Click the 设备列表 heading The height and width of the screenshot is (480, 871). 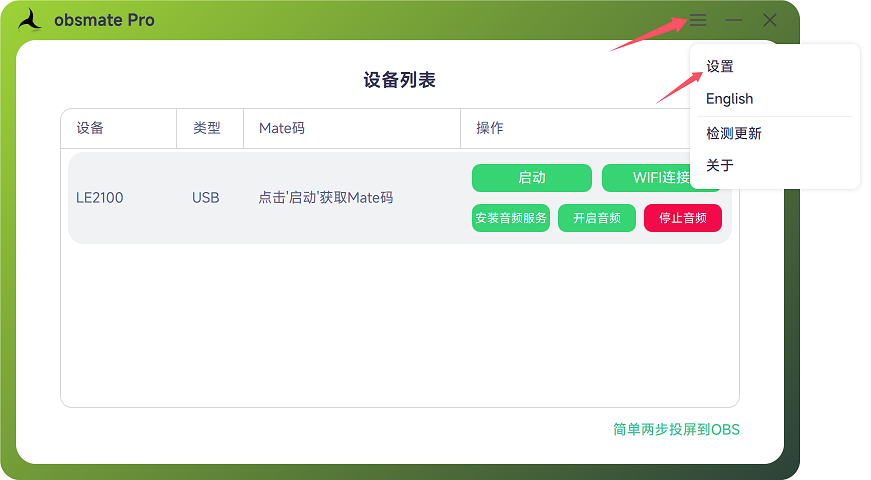point(399,80)
